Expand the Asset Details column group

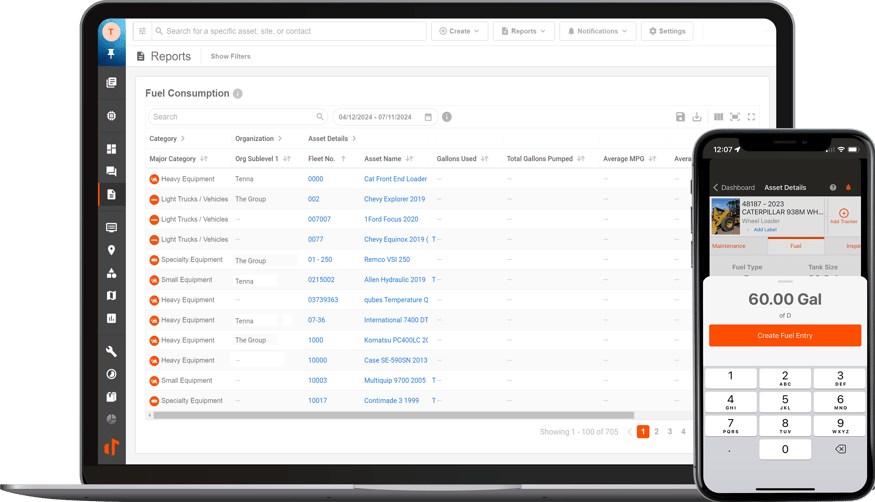354,139
